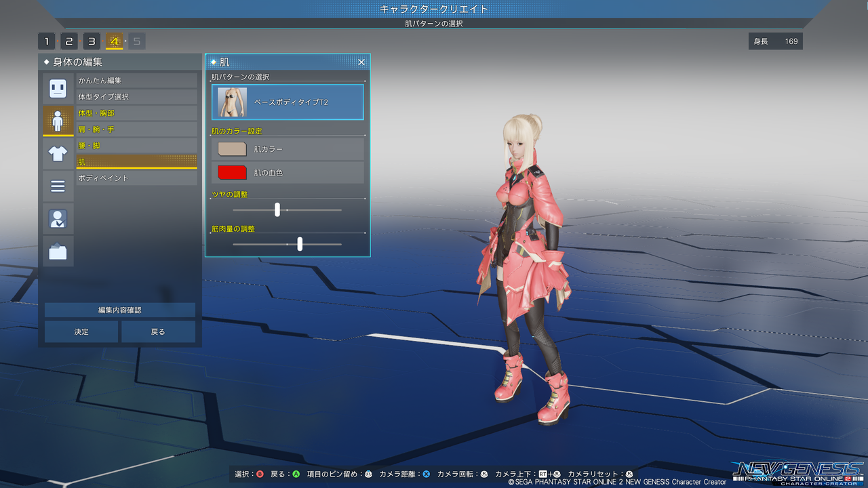
Task: Click the RT glyph beside カメラ上下
Action: pyautogui.click(x=543, y=474)
